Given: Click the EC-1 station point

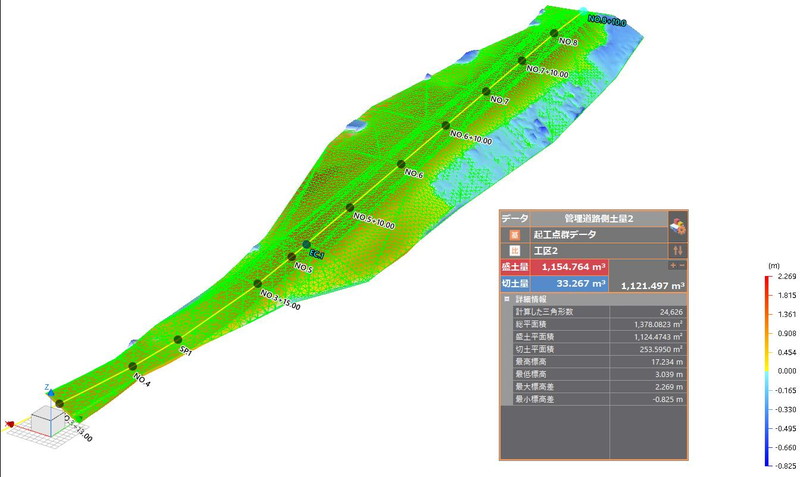Looking at the screenshot, I should (307, 244).
